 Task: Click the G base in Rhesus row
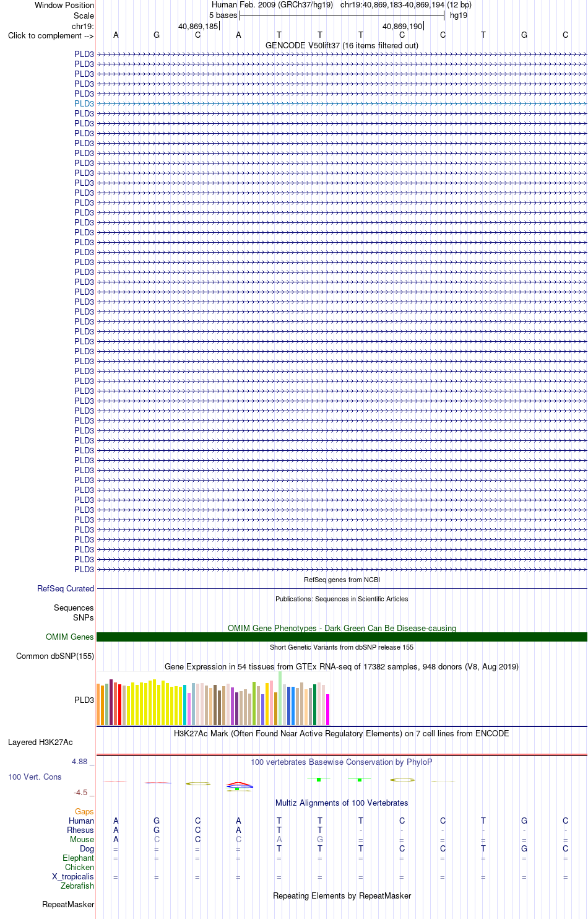click(x=157, y=830)
